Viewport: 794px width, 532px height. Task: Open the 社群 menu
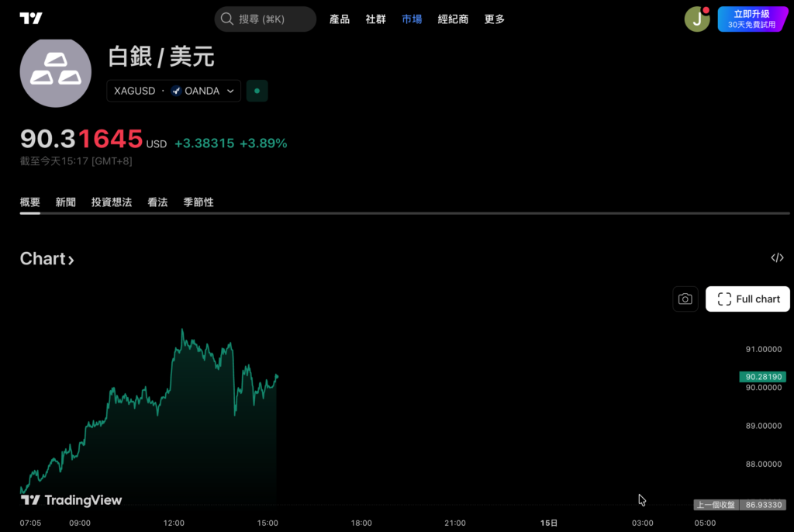[375, 19]
